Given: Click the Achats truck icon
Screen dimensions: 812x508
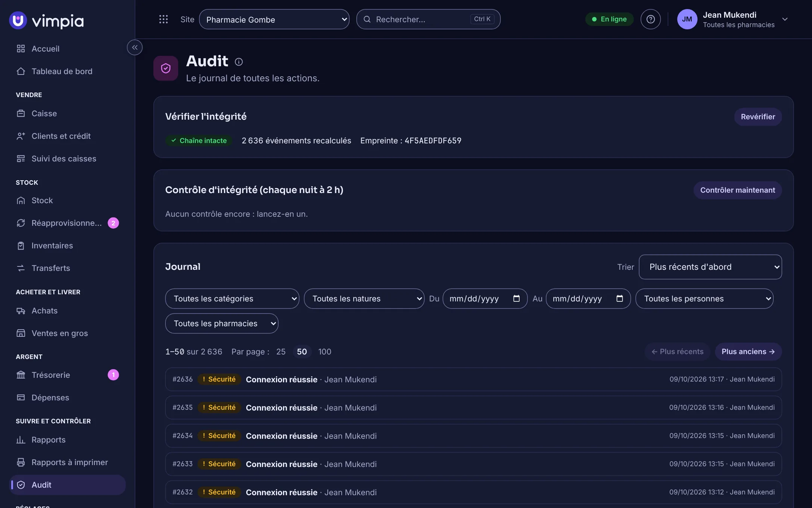Looking at the screenshot, I should coord(21,310).
